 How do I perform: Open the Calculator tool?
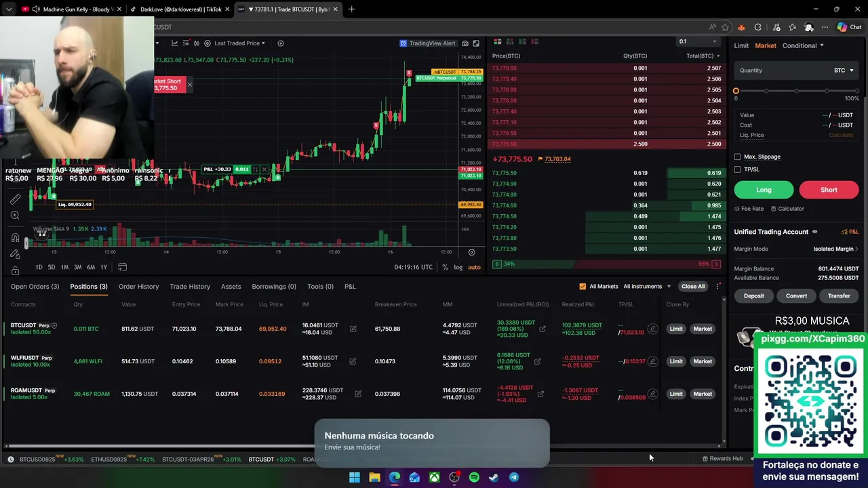pyautogui.click(x=787, y=209)
